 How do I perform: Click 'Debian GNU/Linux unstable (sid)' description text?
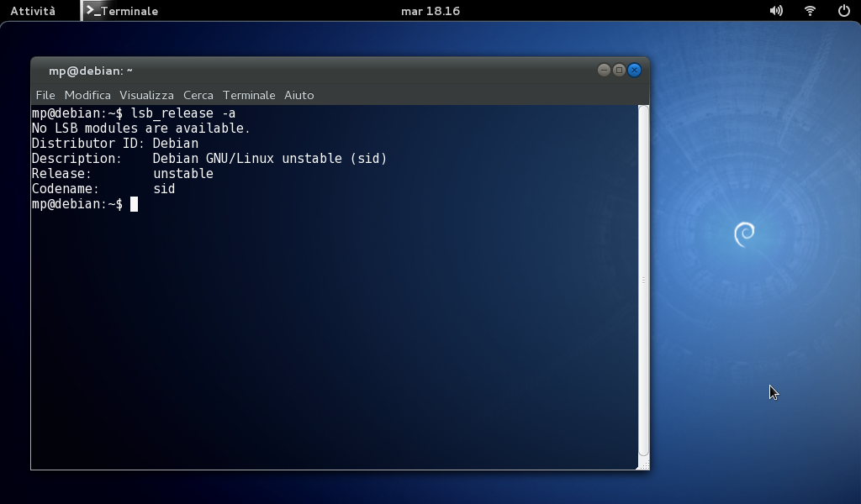(x=270, y=159)
